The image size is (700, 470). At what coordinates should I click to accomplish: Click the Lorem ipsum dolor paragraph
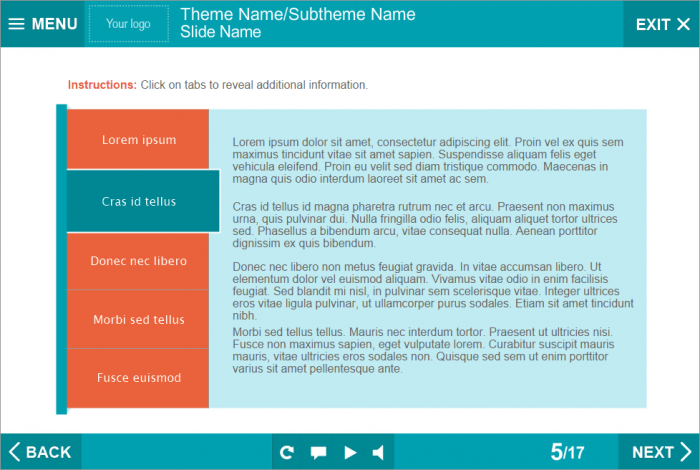coord(428,160)
